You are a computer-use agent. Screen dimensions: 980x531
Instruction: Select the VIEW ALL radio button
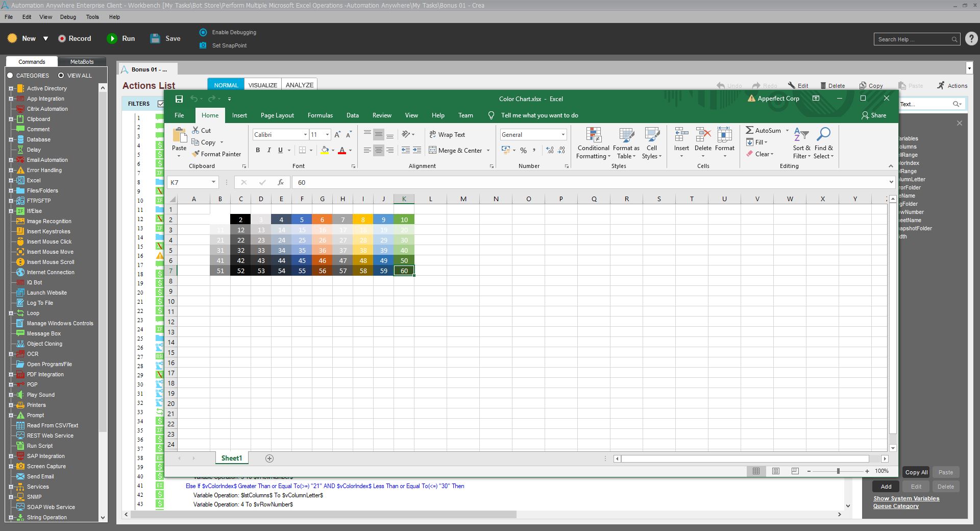[x=61, y=76]
